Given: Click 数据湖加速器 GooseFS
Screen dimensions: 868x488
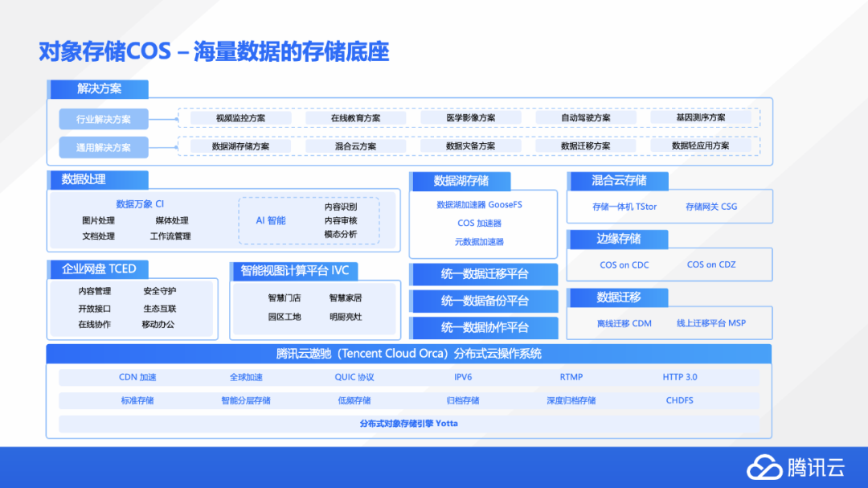Looking at the screenshot, I should (479, 205).
